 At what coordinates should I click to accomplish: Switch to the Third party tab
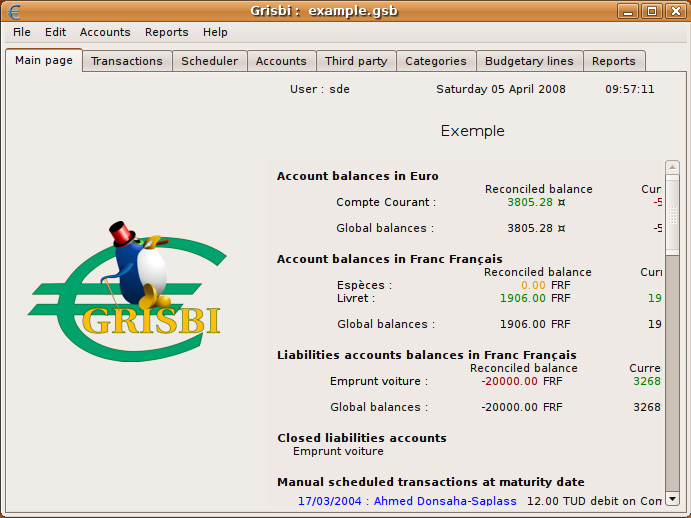coord(356,61)
